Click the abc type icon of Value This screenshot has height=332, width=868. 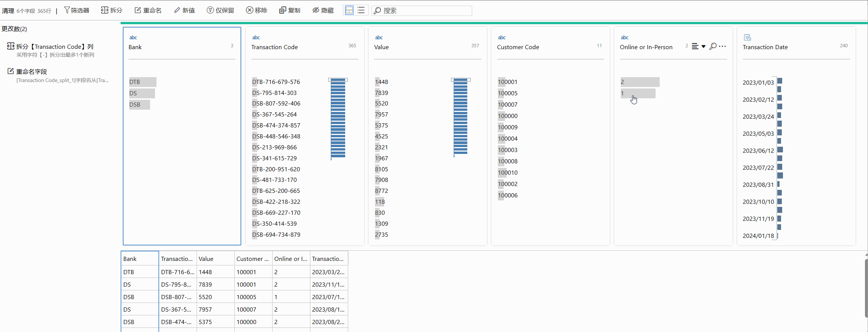pos(379,37)
